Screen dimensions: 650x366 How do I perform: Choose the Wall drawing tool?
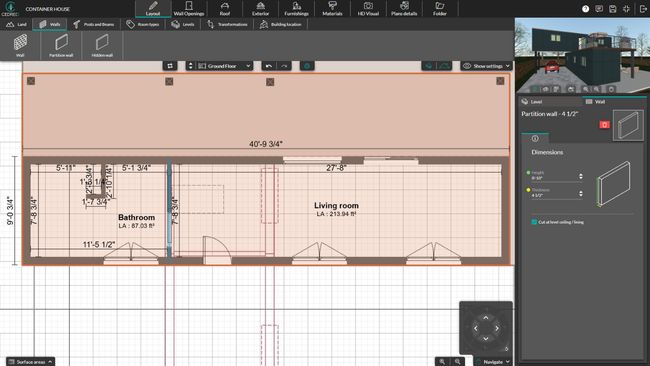pos(20,45)
